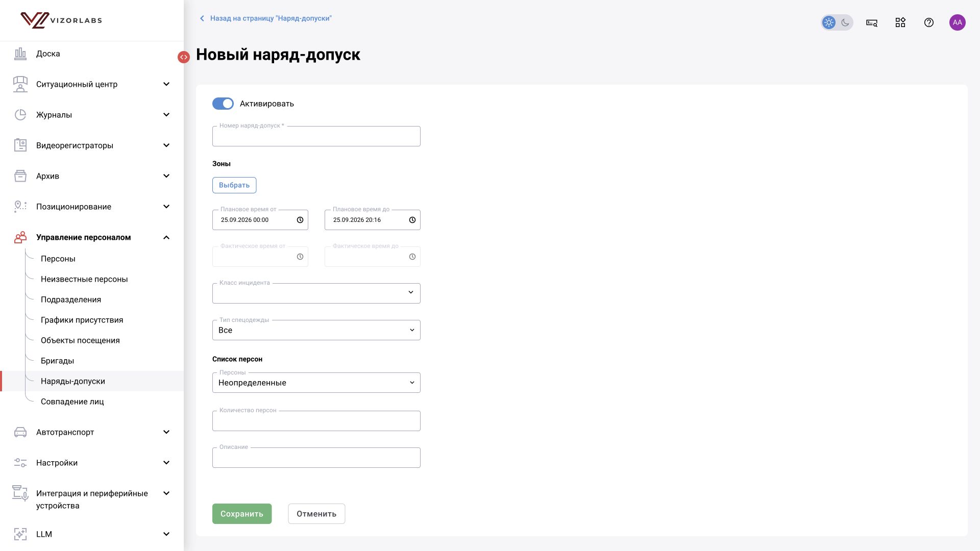
Task: Click the Позиционирование map pin icon
Action: 20,207
